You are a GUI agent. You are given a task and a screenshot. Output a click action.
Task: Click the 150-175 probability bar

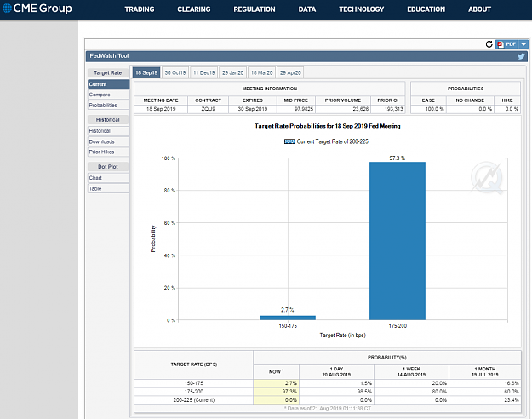(x=288, y=318)
